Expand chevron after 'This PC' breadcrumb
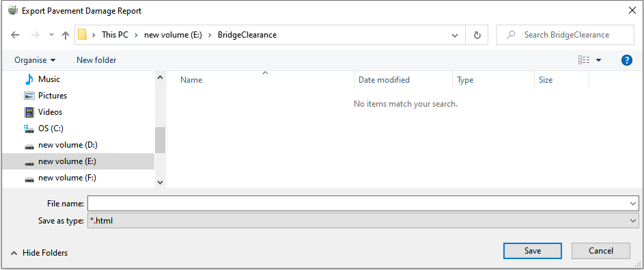The height and width of the screenshot is (270, 644). point(137,35)
